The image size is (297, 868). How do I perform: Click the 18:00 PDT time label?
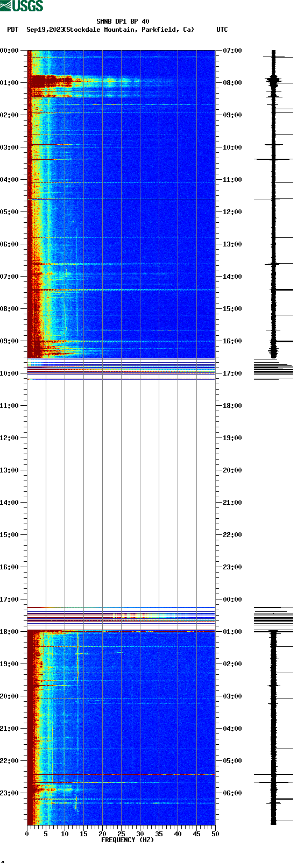(x=9, y=632)
